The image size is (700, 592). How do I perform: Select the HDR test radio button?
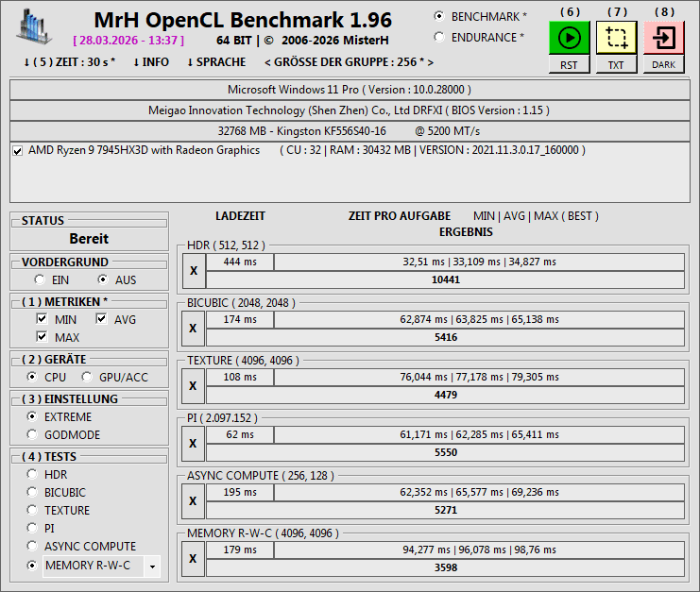(32, 474)
